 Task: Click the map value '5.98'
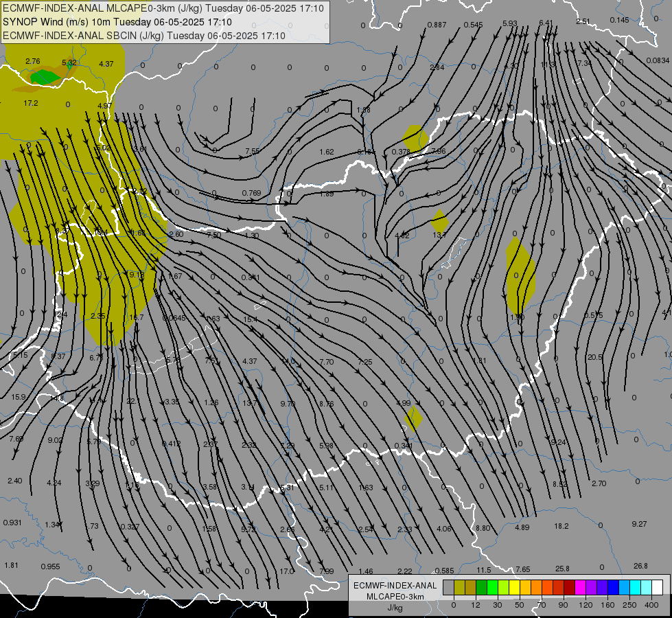326,446
